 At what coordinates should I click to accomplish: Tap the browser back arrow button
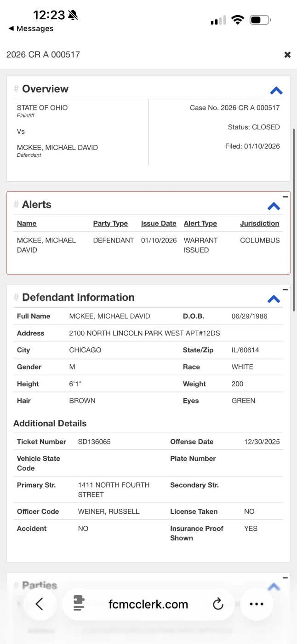point(40,604)
